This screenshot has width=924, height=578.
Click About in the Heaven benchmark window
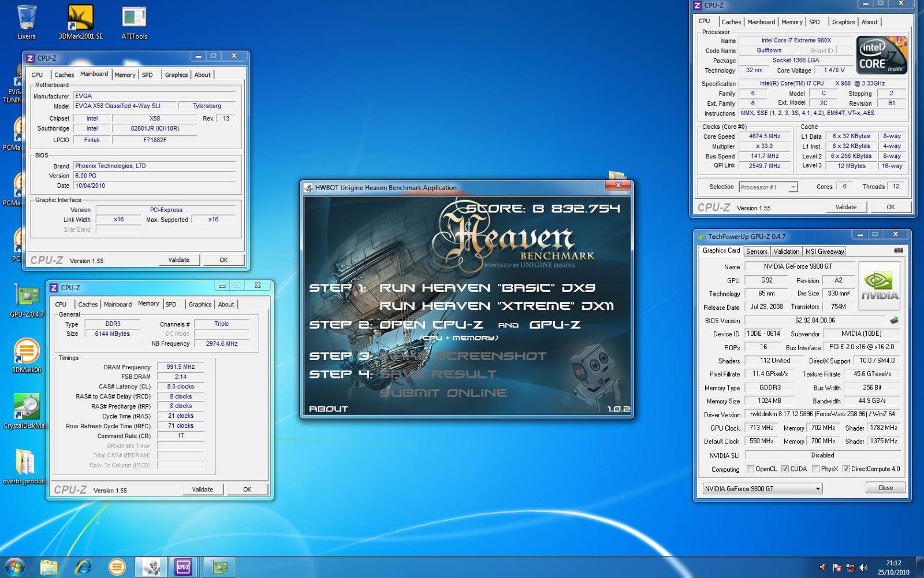[329, 409]
